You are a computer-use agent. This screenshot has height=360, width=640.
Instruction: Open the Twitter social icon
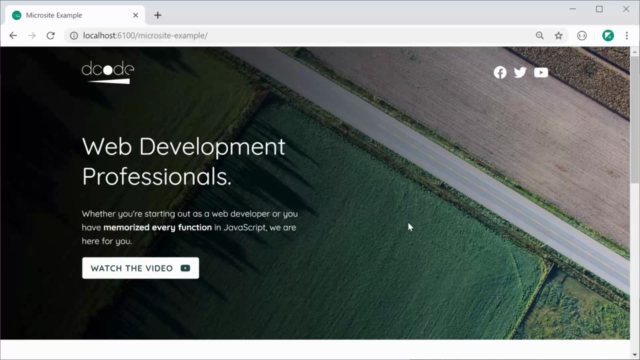520,73
